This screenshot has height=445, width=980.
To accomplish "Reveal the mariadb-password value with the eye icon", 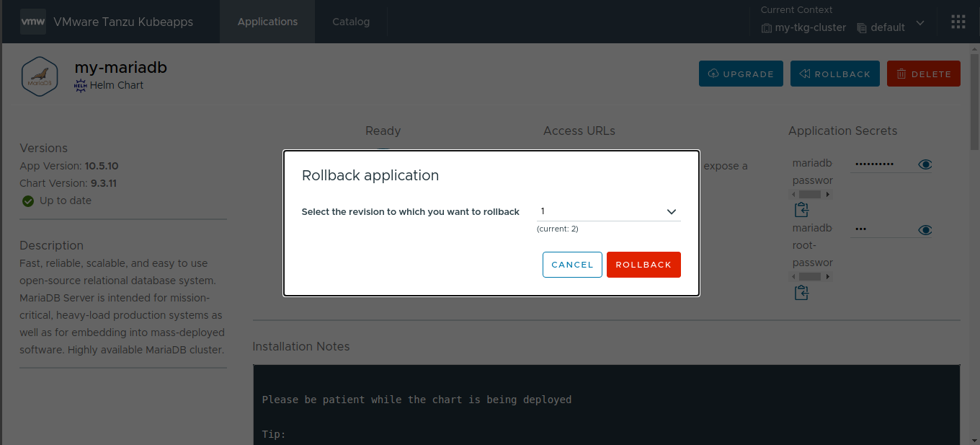I will click(x=925, y=164).
